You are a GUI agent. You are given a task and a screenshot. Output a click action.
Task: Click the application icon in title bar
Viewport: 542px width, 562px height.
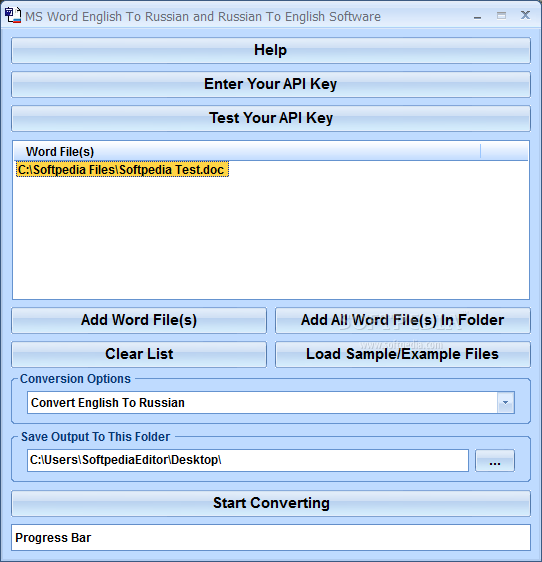point(13,15)
